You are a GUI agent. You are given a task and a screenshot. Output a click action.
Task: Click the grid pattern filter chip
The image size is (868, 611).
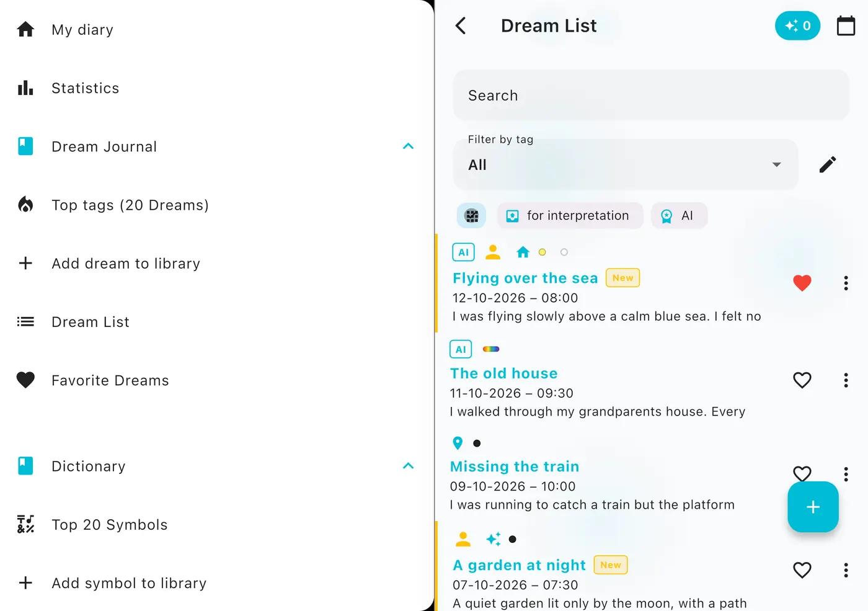point(472,215)
